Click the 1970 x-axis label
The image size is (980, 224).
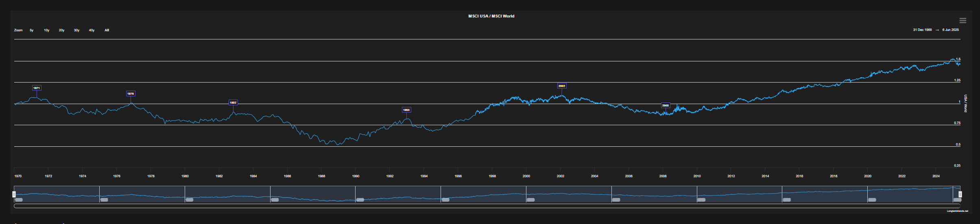point(18,176)
